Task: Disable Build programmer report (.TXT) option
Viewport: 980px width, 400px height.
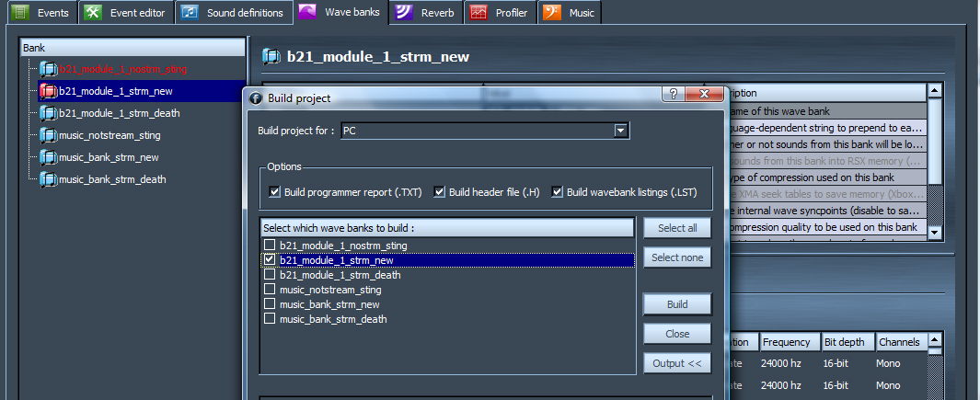Action: coord(274,192)
